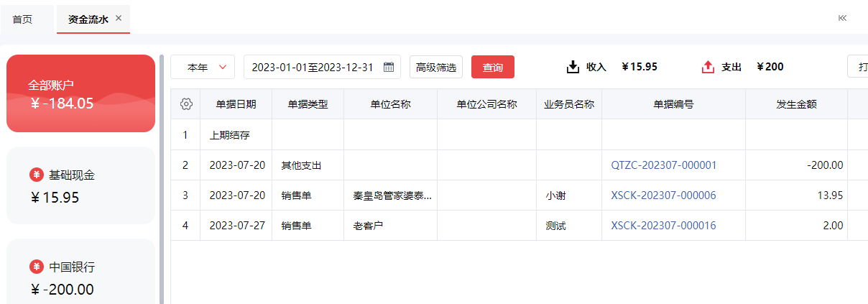868x304 pixels.
Task: Click the 测试 salesperson cell
Action: tap(569, 225)
